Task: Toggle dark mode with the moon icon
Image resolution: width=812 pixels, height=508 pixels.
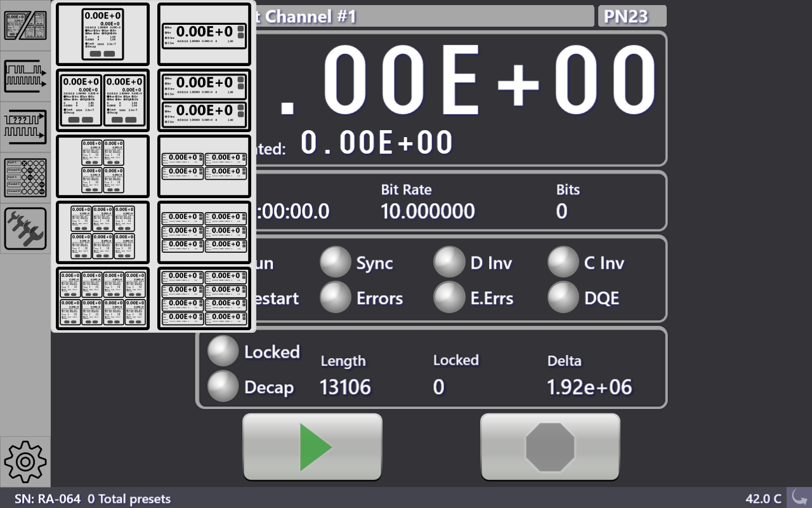Action: click(798, 498)
